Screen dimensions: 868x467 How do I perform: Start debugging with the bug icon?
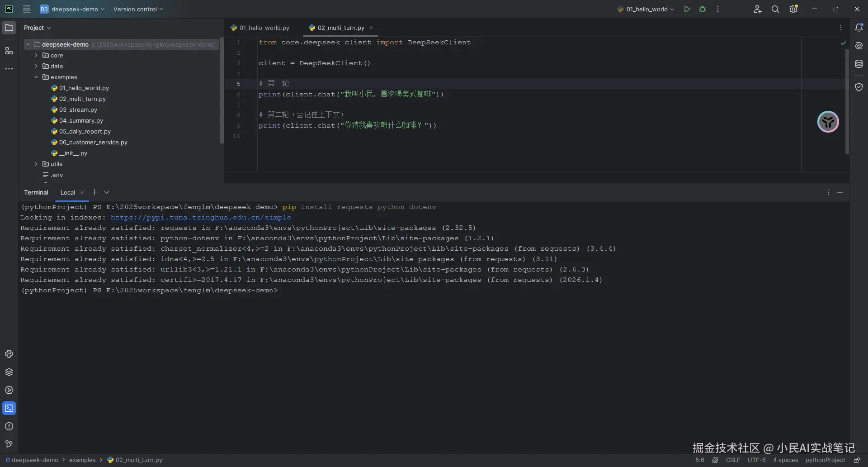[703, 9]
